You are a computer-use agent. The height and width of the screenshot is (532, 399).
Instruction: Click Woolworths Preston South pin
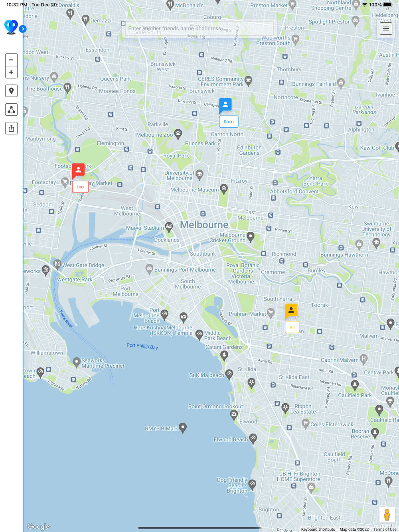tap(296, 39)
